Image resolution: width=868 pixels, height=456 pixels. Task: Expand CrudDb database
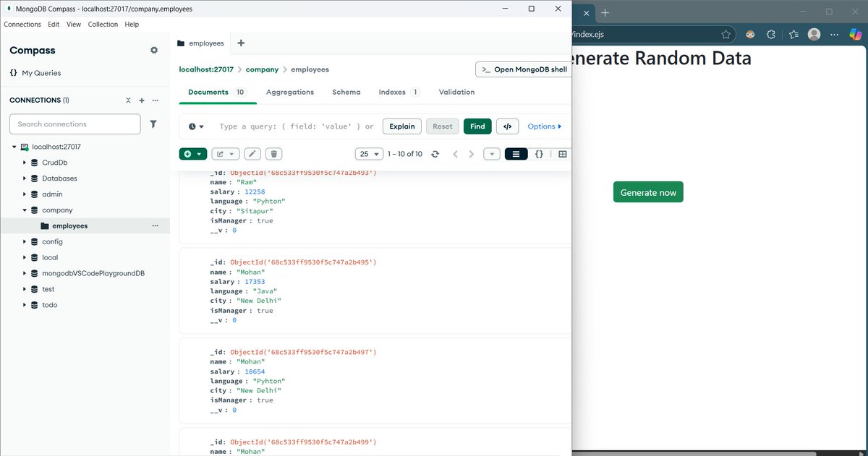24,163
